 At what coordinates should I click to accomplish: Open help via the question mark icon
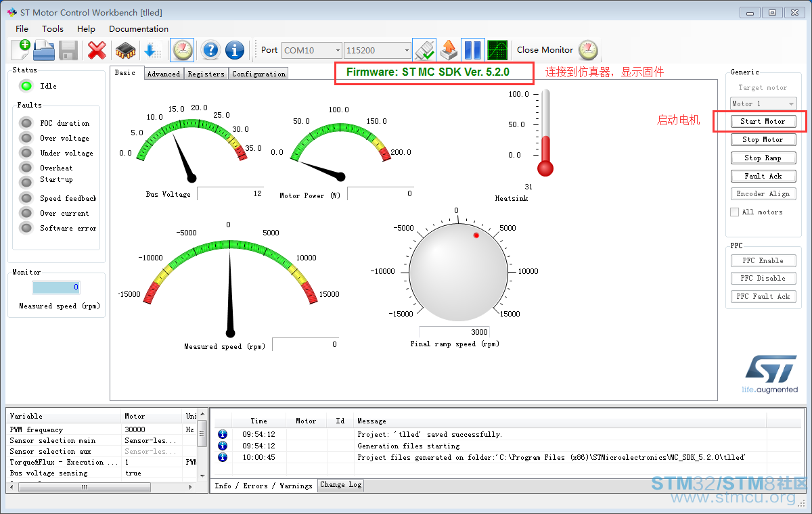click(x=211, y=50)
